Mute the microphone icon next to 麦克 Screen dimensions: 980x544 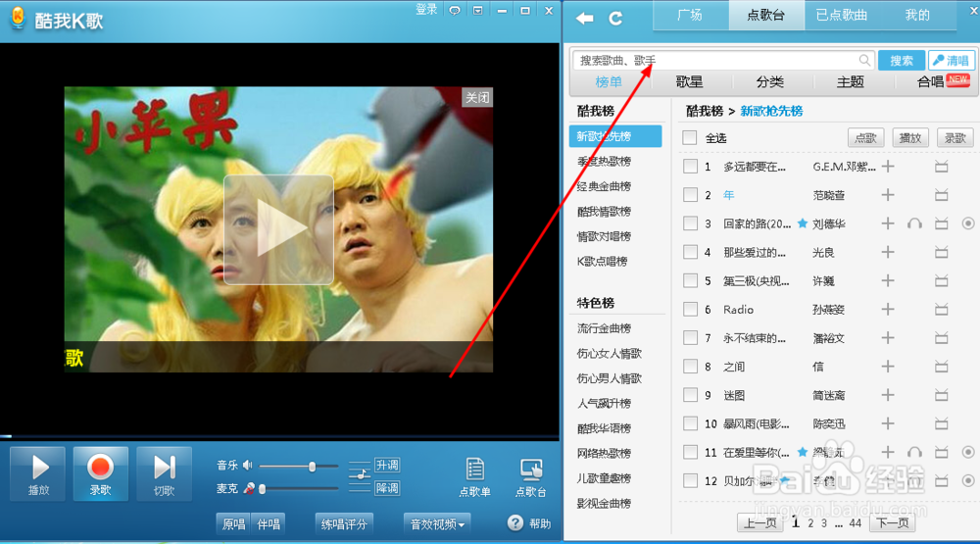click(x=249, y=488)
